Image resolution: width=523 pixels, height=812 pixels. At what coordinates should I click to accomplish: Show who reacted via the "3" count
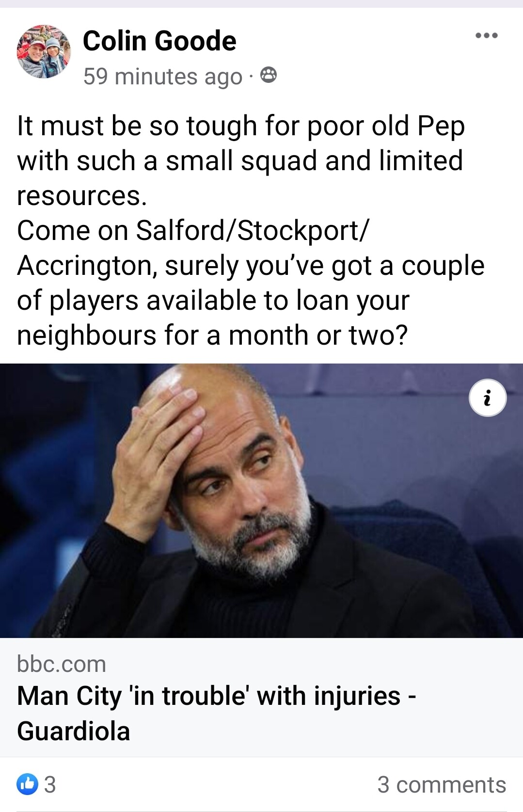(x=50, y=784)
